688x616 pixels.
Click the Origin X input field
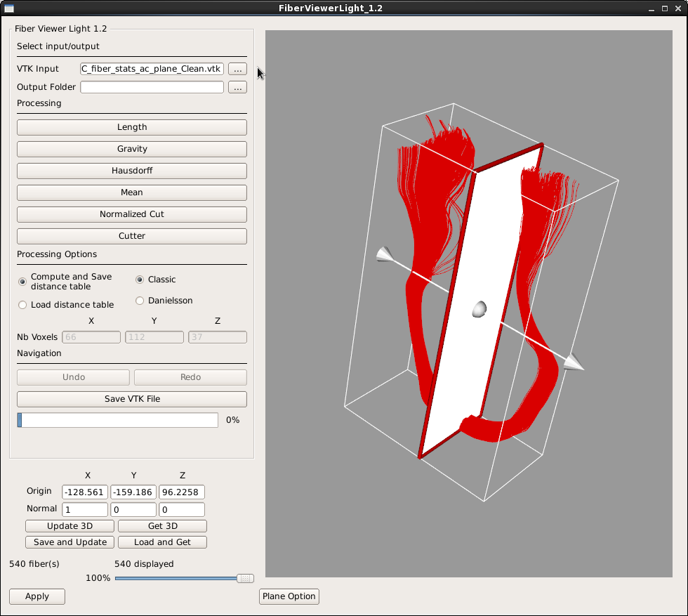click(x=85, y=492)
